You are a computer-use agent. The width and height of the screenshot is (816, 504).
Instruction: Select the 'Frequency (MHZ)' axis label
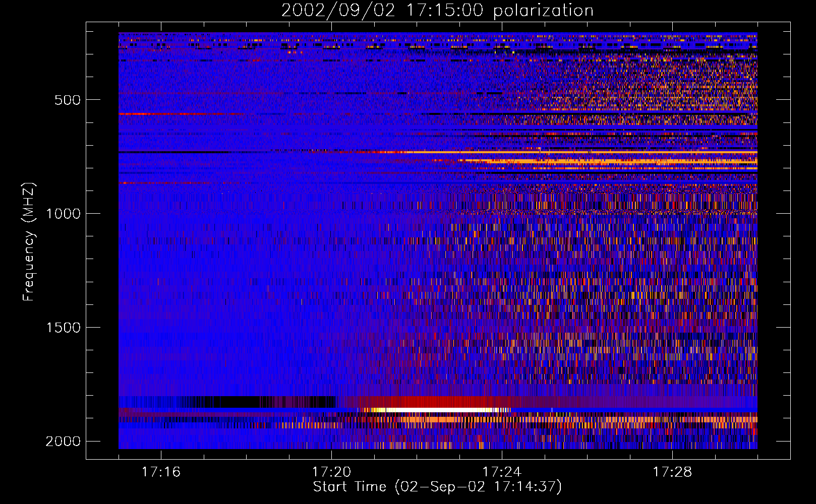coord(29,242)
